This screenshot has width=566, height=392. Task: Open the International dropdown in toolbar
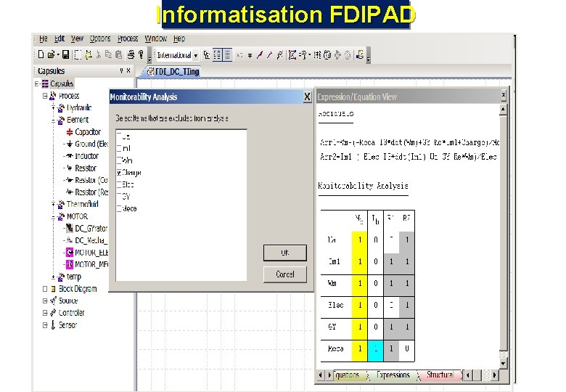point(196,55)
